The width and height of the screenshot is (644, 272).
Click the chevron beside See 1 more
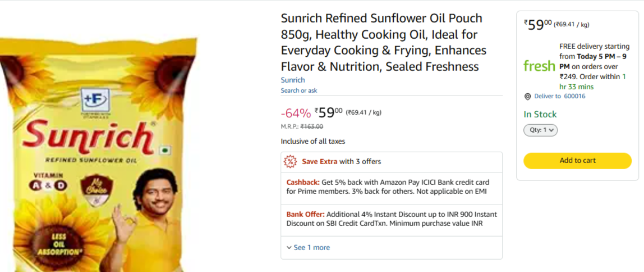pos(289,248)
